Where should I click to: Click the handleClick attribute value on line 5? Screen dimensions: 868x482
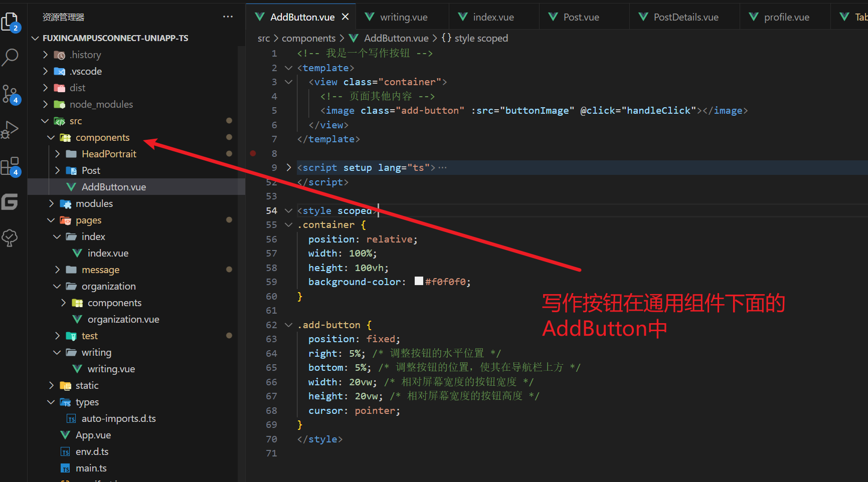click(658, 110)
